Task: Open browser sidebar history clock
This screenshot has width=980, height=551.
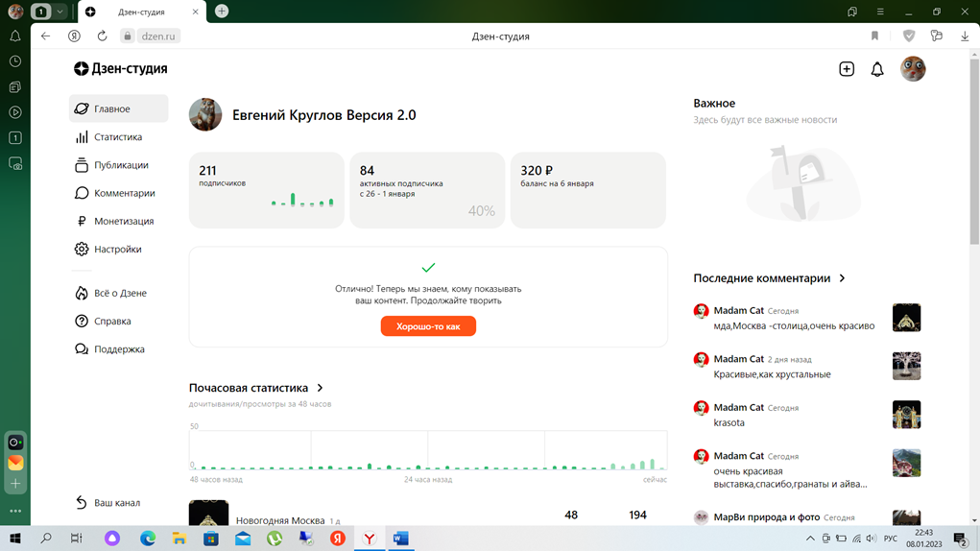Action: (x=15, y=61)
